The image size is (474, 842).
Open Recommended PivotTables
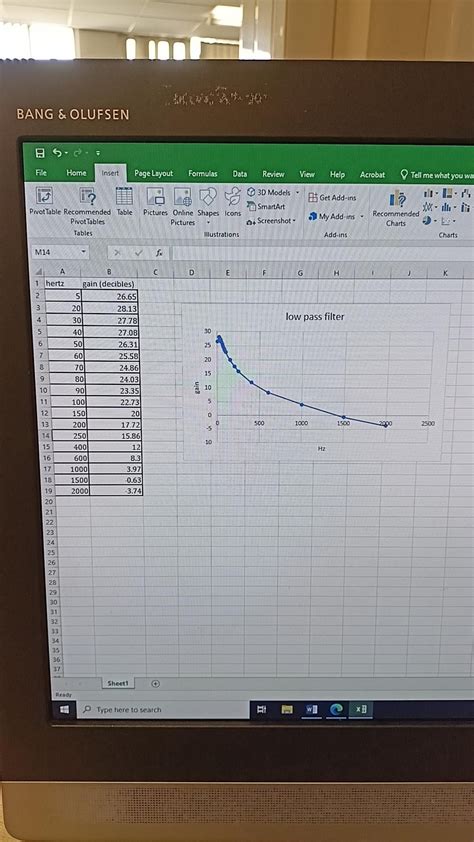pyautogui.click(x=87, y=207)
